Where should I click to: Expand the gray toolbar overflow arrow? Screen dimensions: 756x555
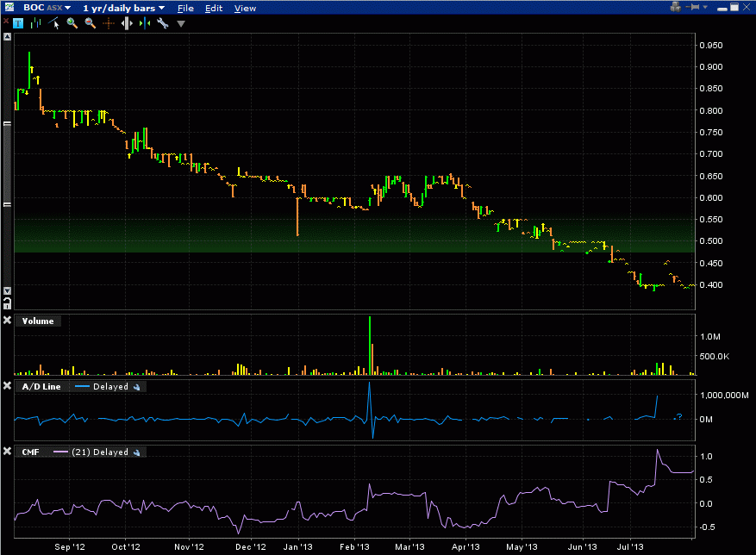pos(180,23)
